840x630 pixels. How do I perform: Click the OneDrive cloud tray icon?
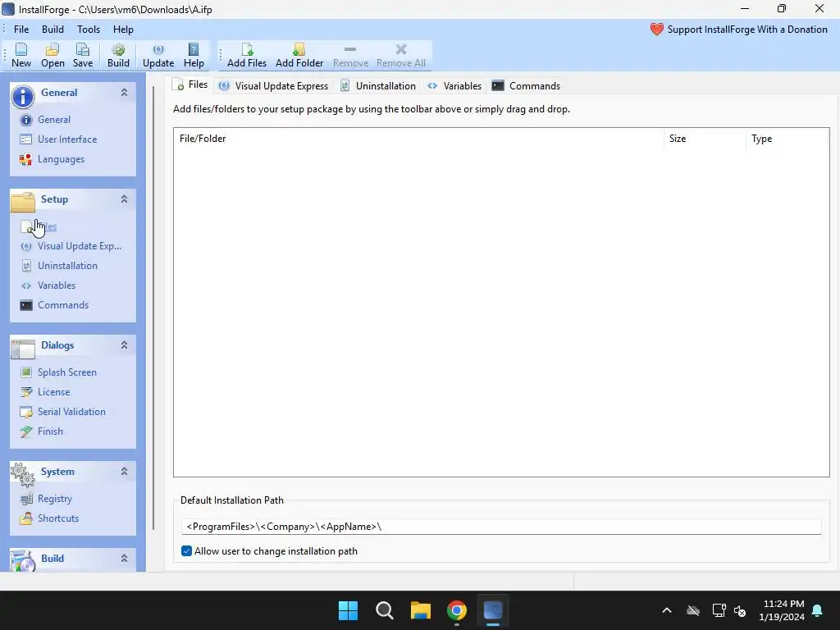692,610
